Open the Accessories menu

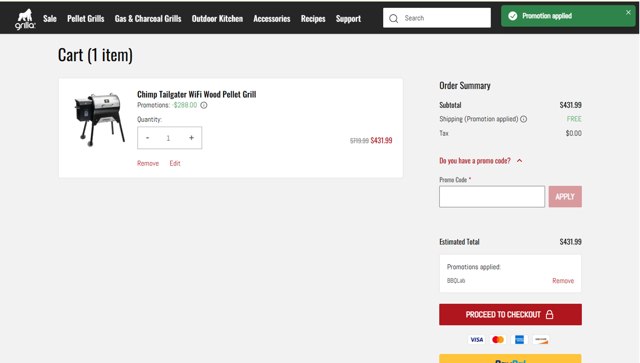point(272,19)
